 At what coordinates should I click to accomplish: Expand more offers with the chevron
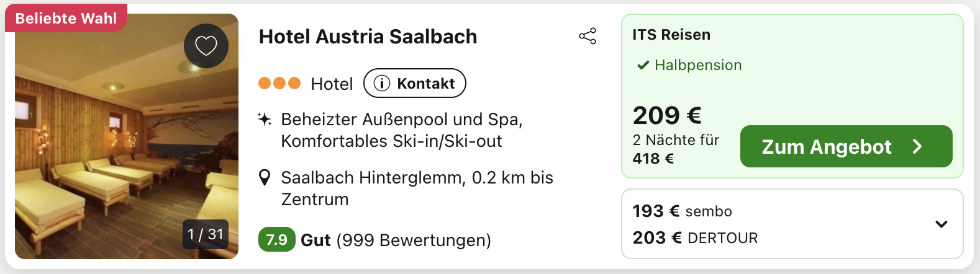(x=941, y=224)
